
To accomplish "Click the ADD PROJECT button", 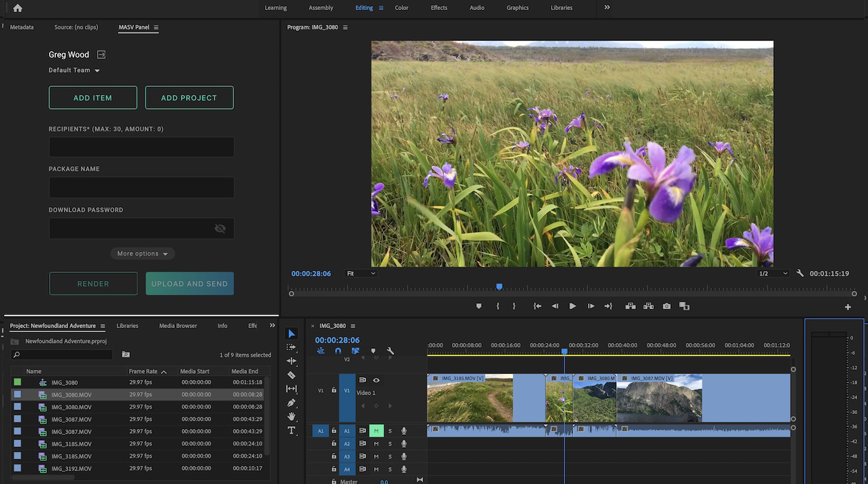I will [189, 97].
